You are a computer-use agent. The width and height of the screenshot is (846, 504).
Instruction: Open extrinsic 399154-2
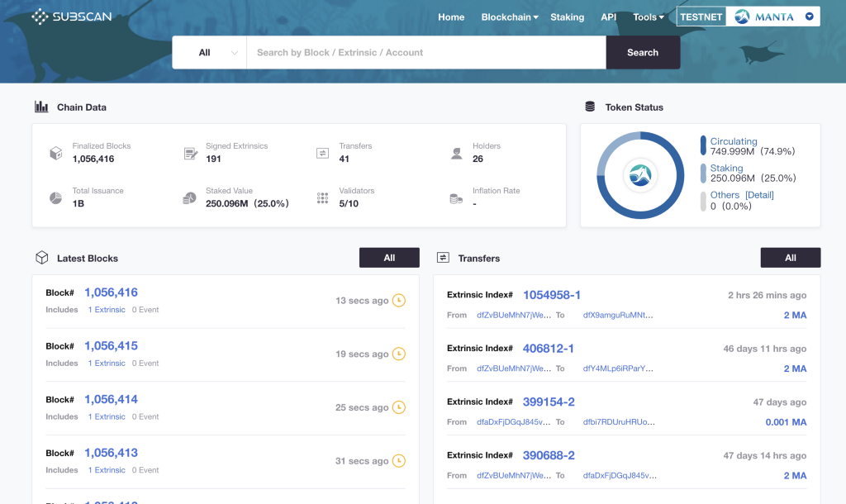click(549, 402)
